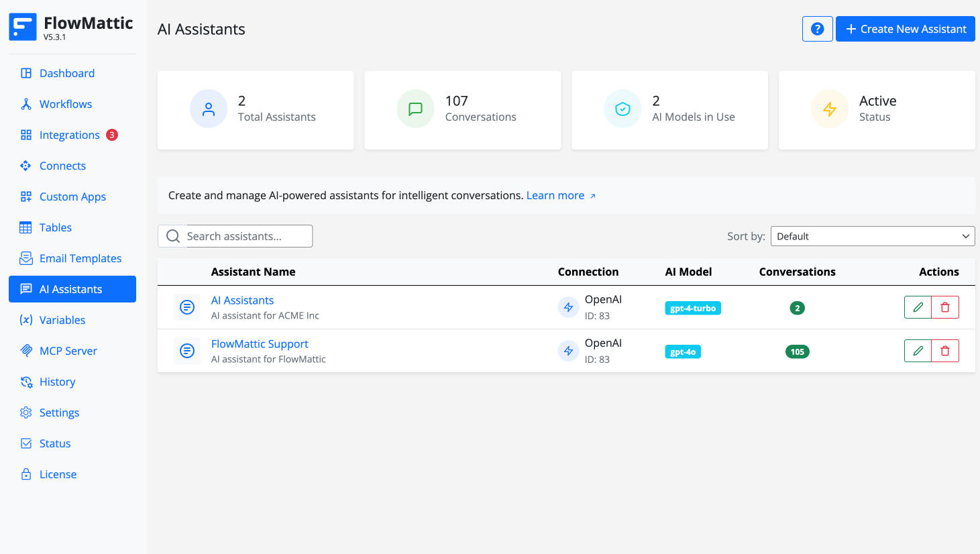Click the chat icon beside FlowMattic Support
980x554 pixels.
187,351
